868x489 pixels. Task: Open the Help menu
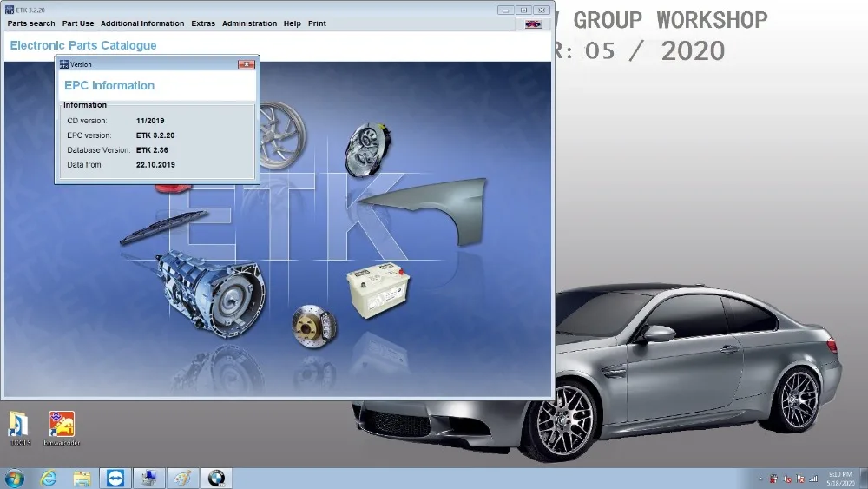point(293,23)
